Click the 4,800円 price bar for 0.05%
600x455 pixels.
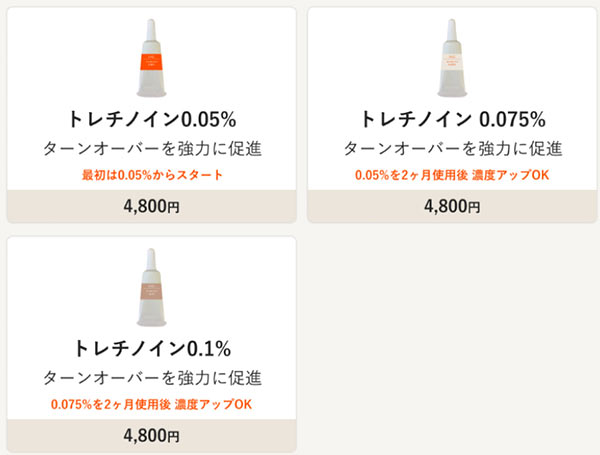tap(152, 207)
